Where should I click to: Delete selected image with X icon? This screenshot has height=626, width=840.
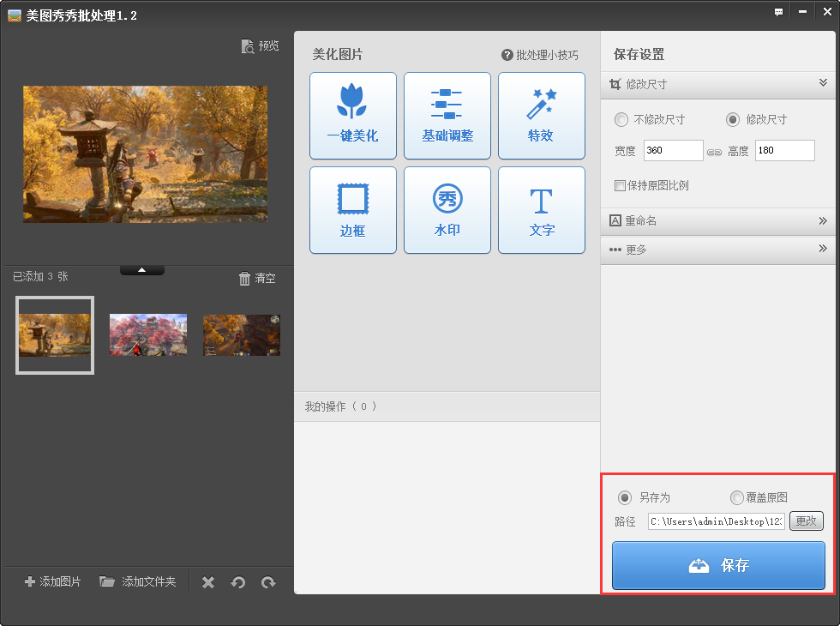[x=208, y=582]
